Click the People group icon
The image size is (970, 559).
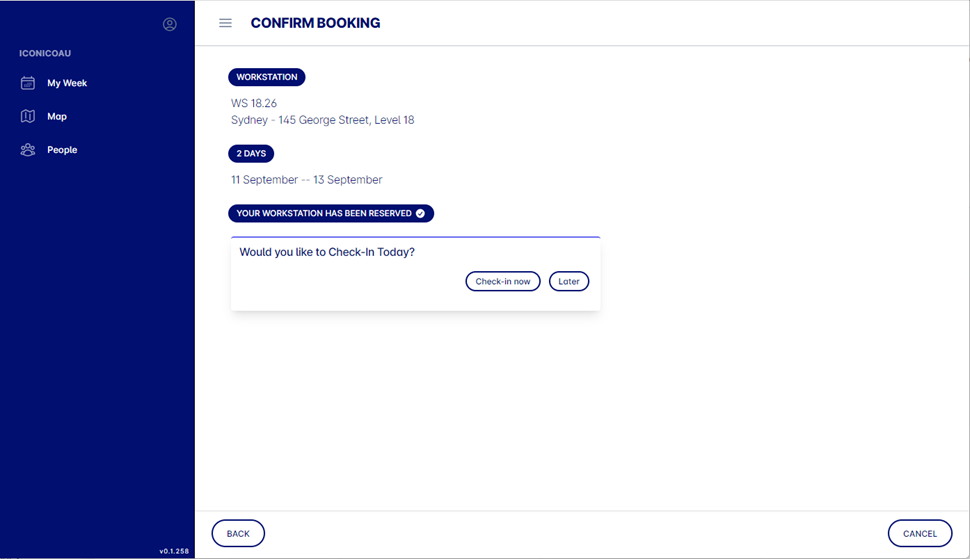[28, 150]
